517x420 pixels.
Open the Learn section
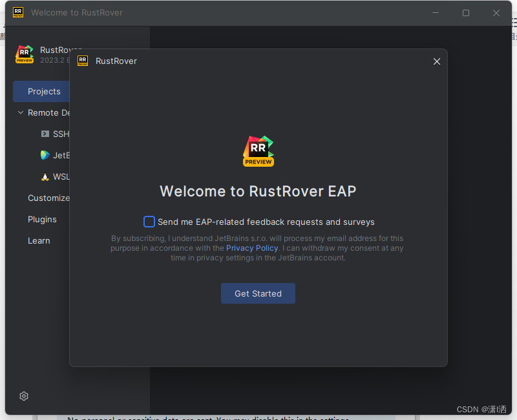39,240
